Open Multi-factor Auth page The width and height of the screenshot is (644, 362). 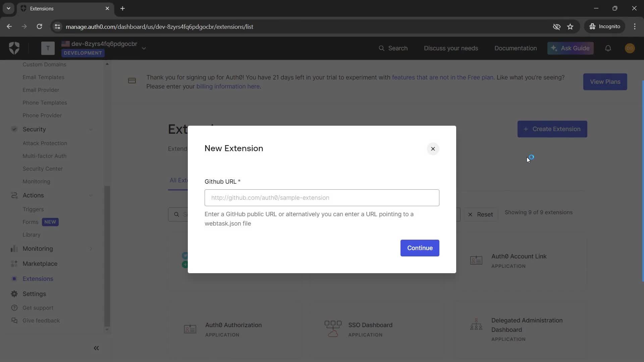point(44,156)
